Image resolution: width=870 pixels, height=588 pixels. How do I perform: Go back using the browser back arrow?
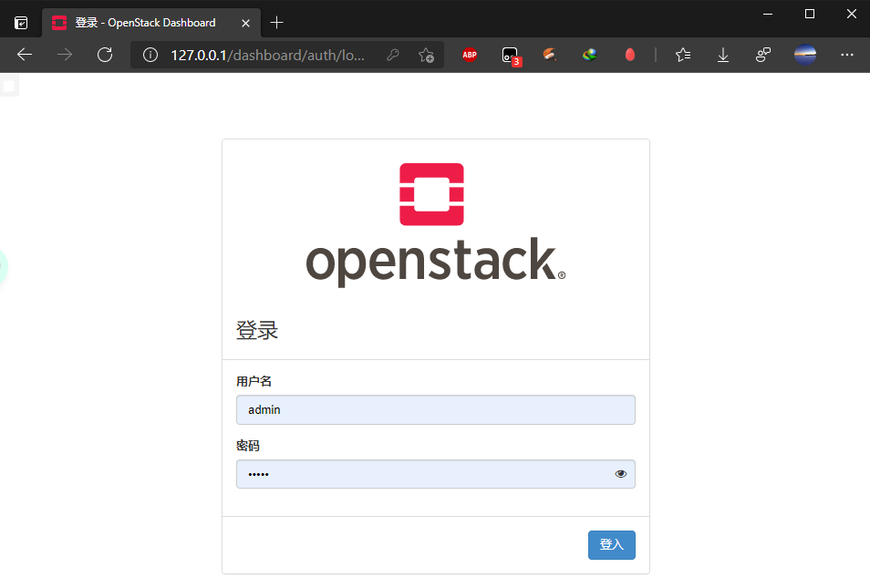(x=25, y=55)
